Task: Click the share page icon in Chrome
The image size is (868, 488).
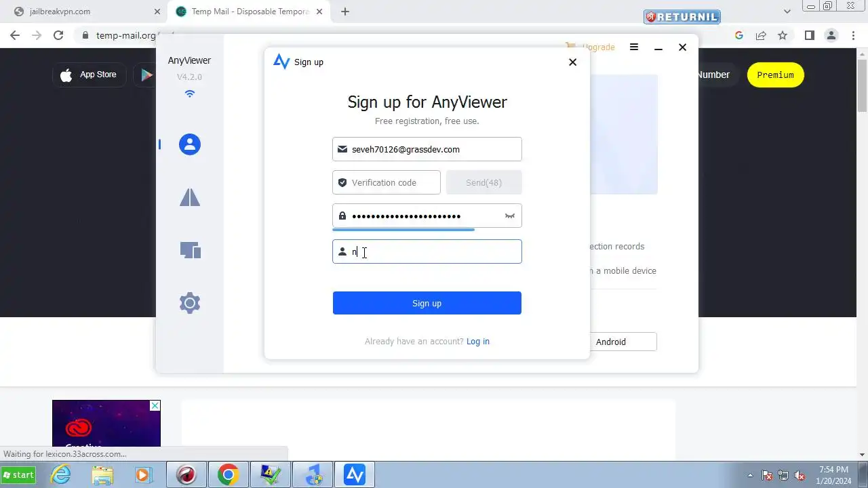Action: point(761,35)
